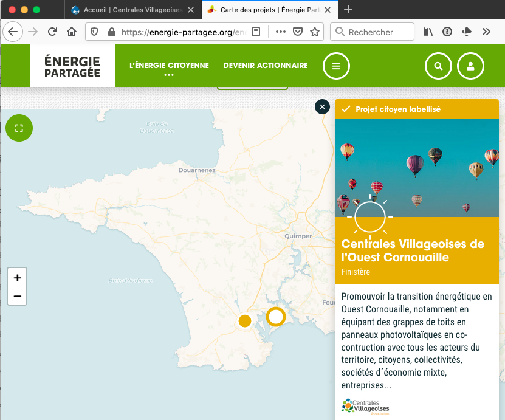The height and width of the screenshot is (420, 505).
Task: Reload the current page
Action: click(x=52, y=32)
